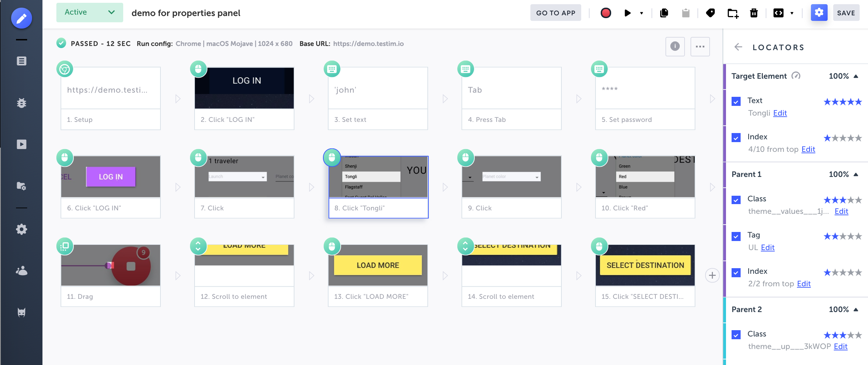Viewport: 868px width, 365px height.
Task: Click Edit link next to Tongli
Action: (780, 113)
